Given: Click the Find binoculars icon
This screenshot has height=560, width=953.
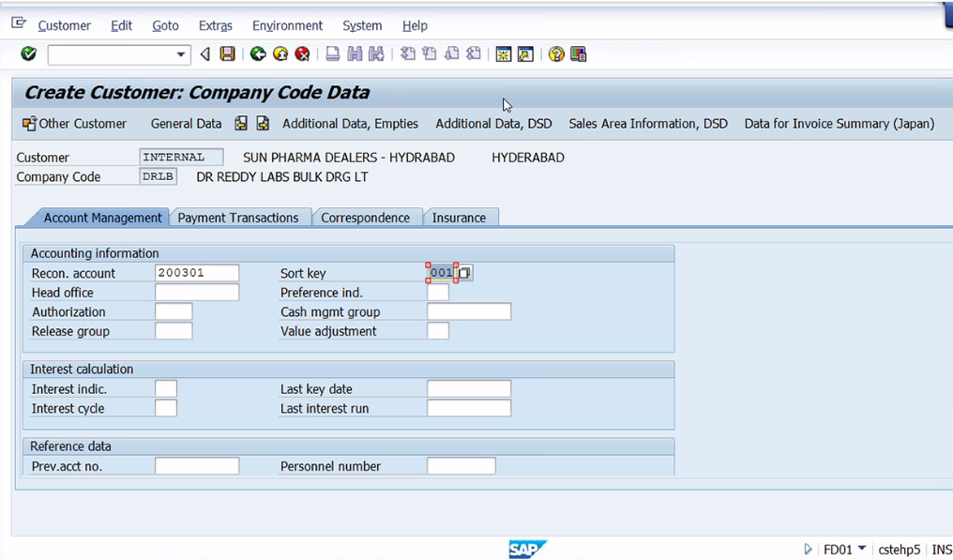Looking at the screenshot, I should [x=355, y=54].
